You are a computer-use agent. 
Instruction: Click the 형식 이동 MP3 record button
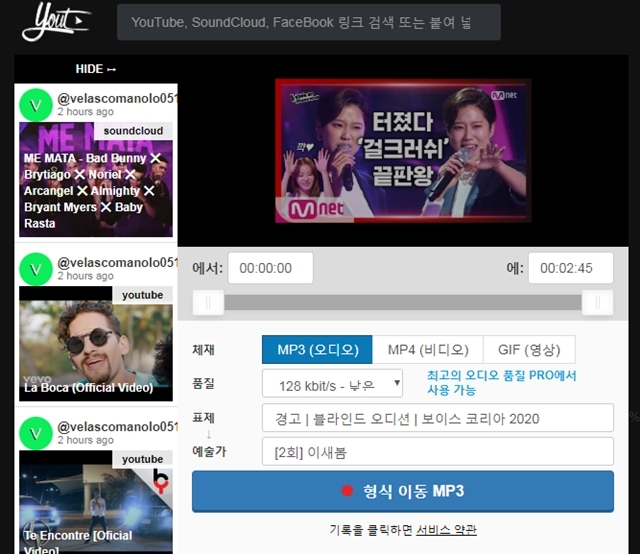403,491
